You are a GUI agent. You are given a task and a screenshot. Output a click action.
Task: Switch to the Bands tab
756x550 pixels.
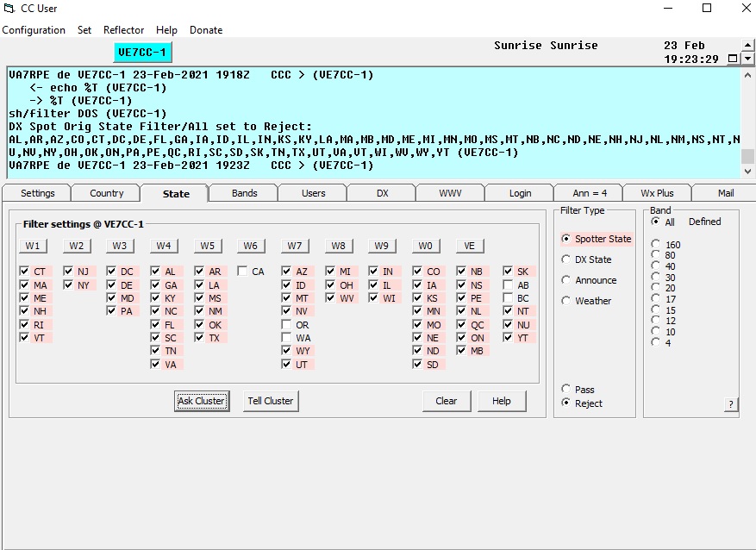pyautogui.click(x=245, y=193)
